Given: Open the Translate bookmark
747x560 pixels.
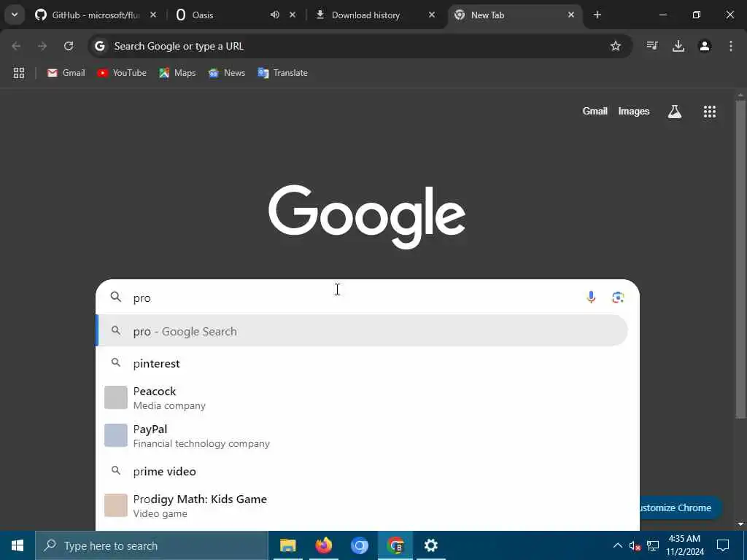Looking at the screenshot, I should point(283,73).
